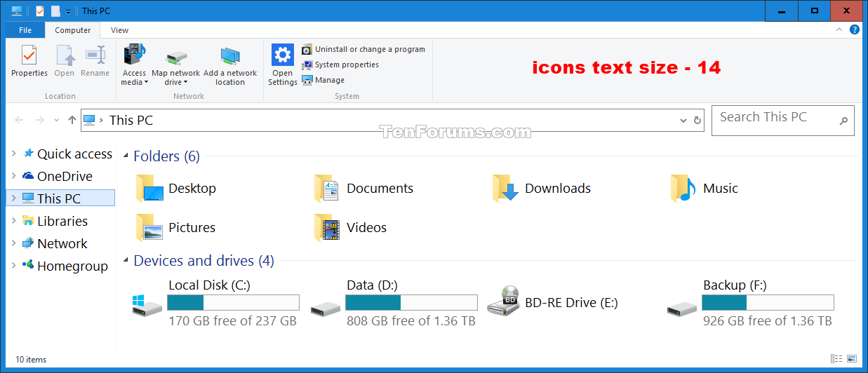Open the address bar history dropdown

point(683,121)
